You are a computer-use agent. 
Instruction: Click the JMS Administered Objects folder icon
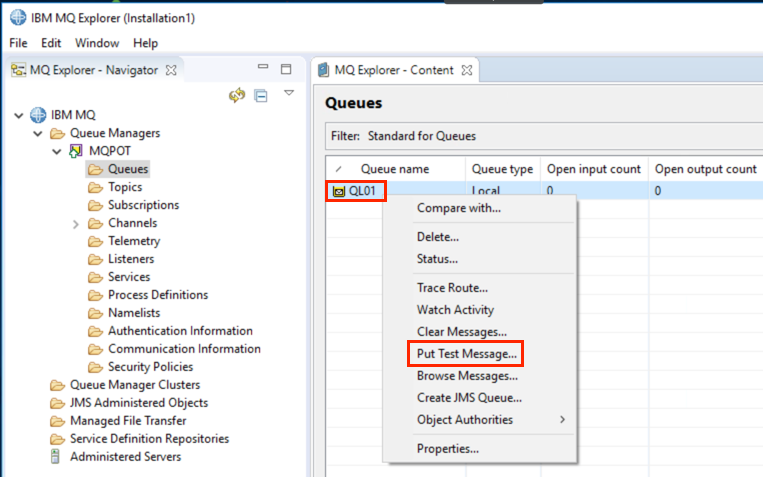(x=57, y=404)
